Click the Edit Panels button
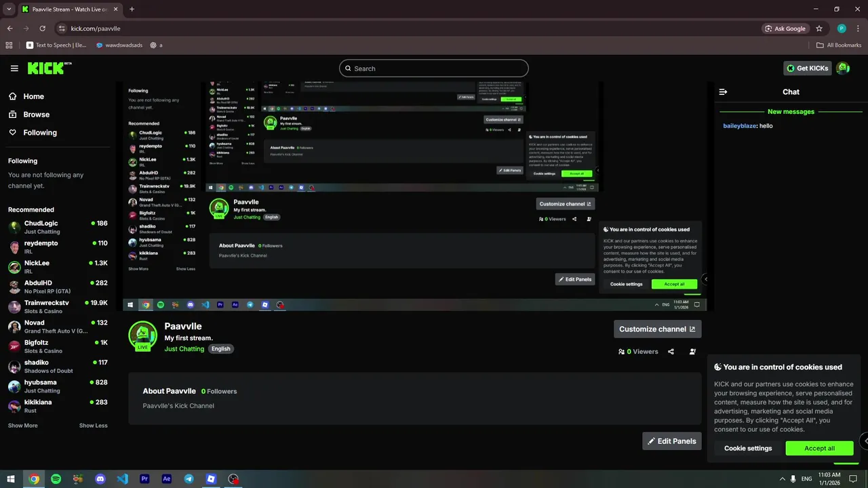Viewport: 868px width, 488px height. click(672, 441)
